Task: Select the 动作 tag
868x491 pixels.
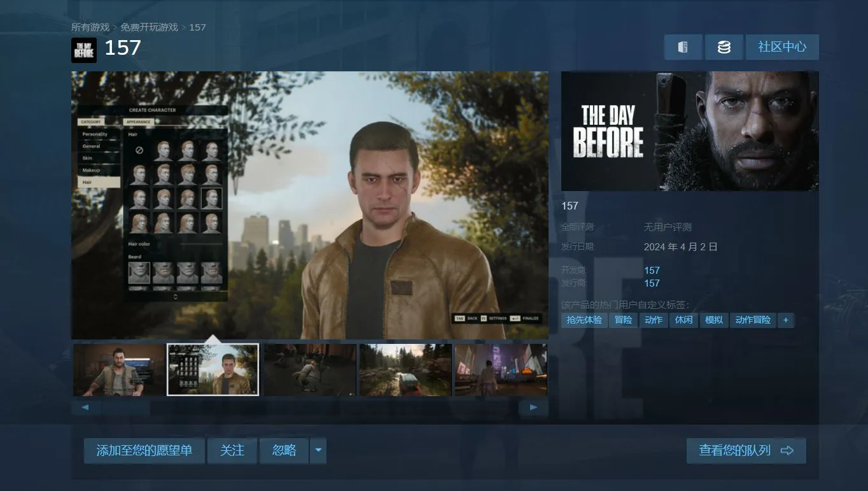Action: [654, 320]
